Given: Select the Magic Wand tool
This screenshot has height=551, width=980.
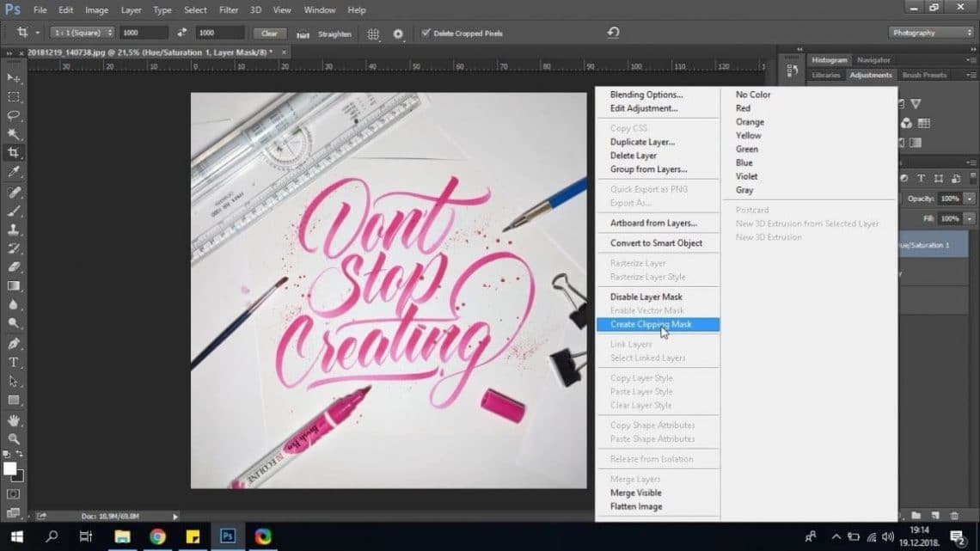Looking at the screenshot, I should [x=14, y=134].
